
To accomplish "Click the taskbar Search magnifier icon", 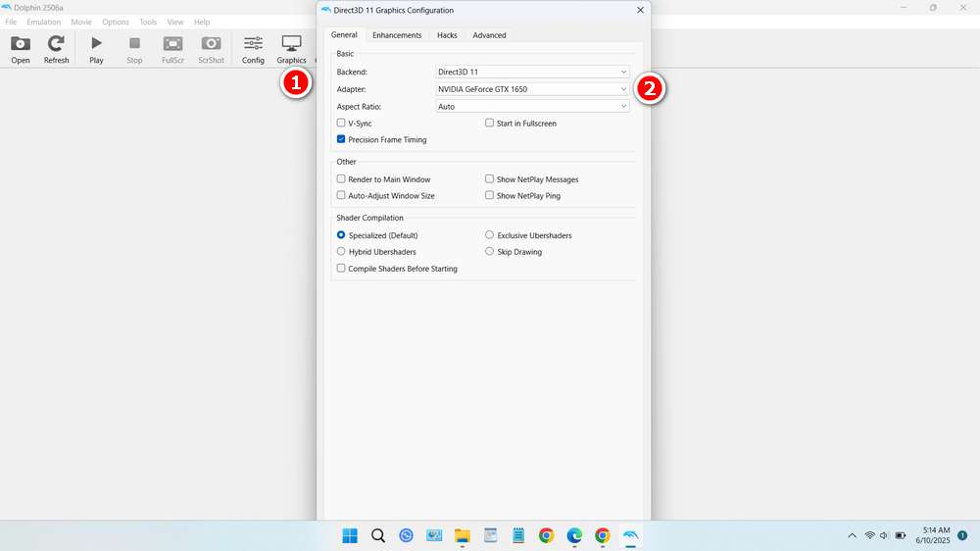I will click(x=378, y=535).
